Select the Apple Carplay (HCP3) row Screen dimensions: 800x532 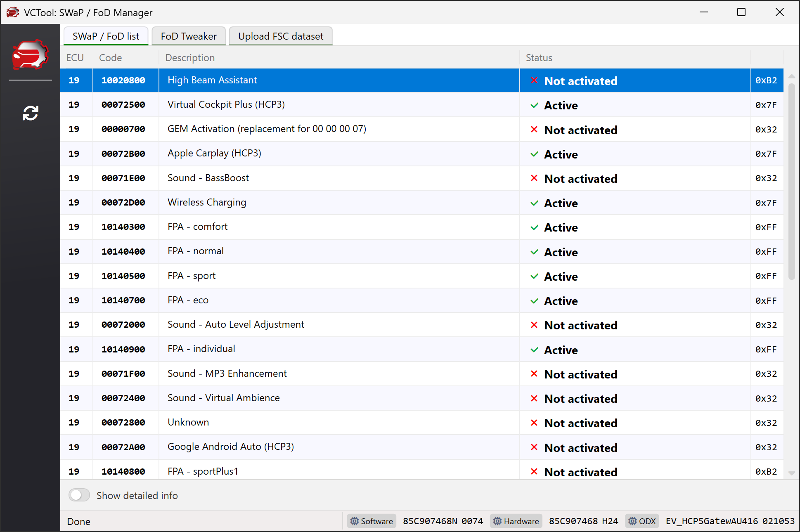(214, 154)
